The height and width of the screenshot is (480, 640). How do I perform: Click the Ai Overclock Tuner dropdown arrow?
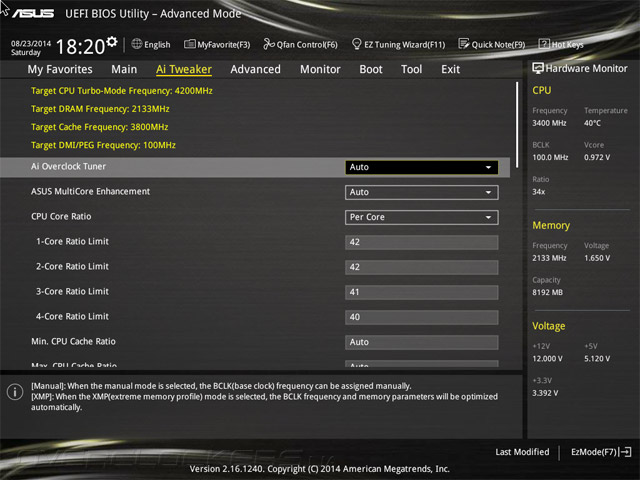click(488, 167)
